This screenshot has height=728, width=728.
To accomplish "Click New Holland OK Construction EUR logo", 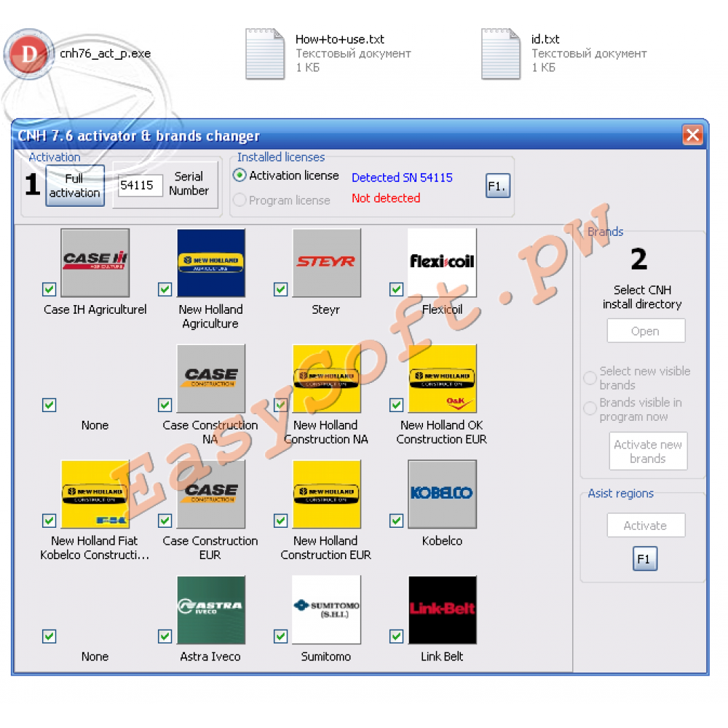I will 442,379.
